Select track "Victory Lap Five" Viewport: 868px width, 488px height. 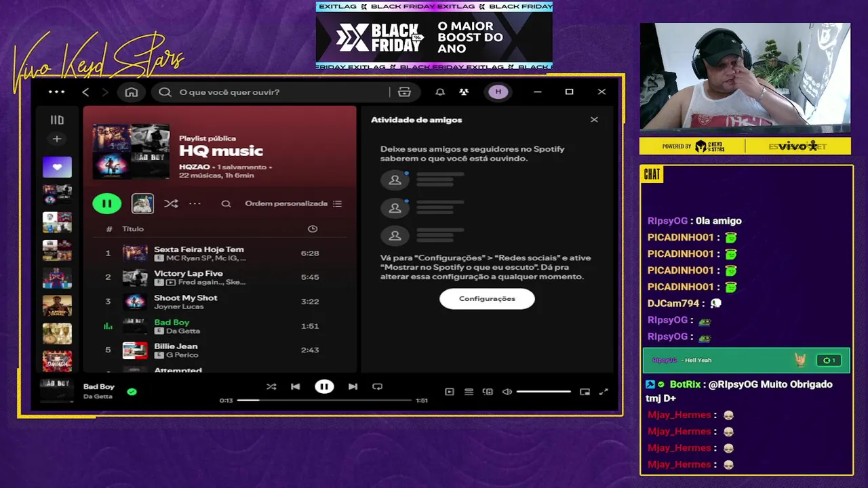pyautogui.click(x=214, y=277)
